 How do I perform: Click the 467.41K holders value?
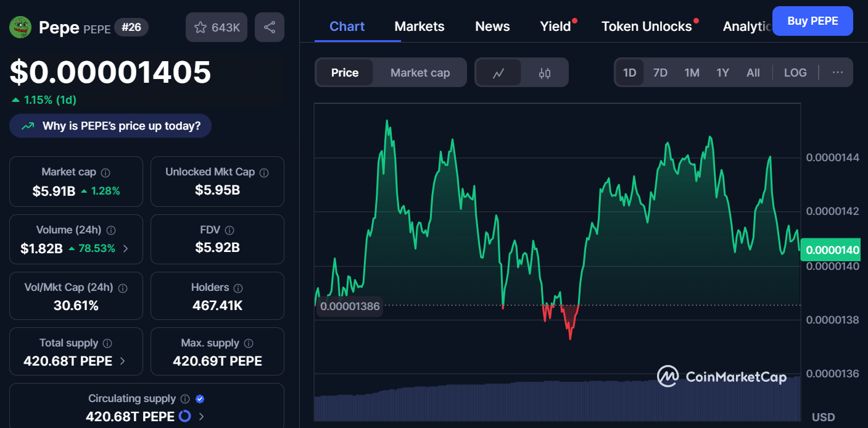(x=217, y=305)
